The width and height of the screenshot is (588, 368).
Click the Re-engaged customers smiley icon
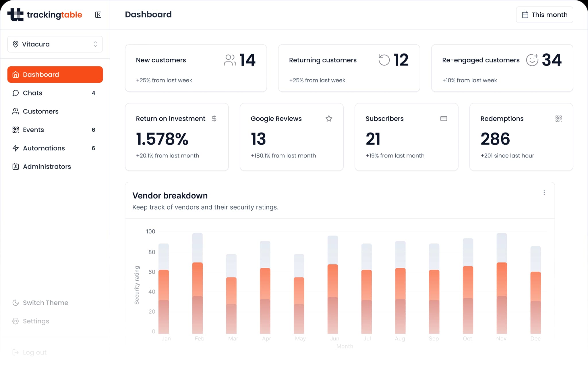click(x=532, y=60)
